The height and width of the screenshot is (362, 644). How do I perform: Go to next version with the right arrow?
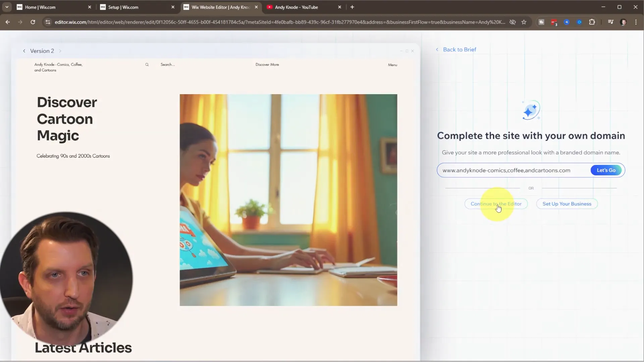(x=60, y=51)
